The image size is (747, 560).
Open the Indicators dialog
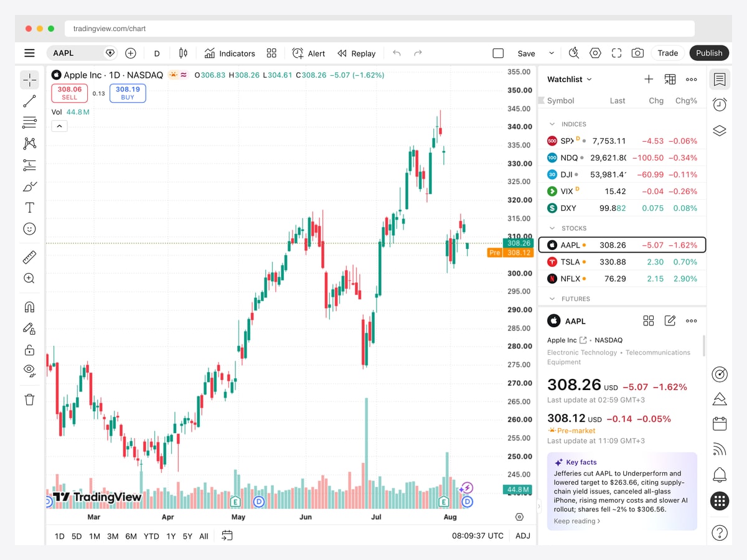click(230, 54)
